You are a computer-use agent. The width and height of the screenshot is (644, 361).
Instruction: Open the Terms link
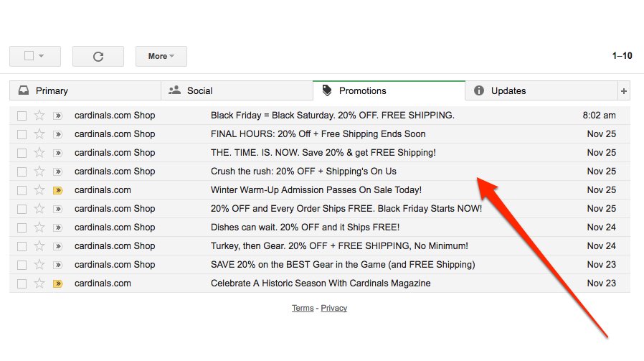(x=303, y=308)
